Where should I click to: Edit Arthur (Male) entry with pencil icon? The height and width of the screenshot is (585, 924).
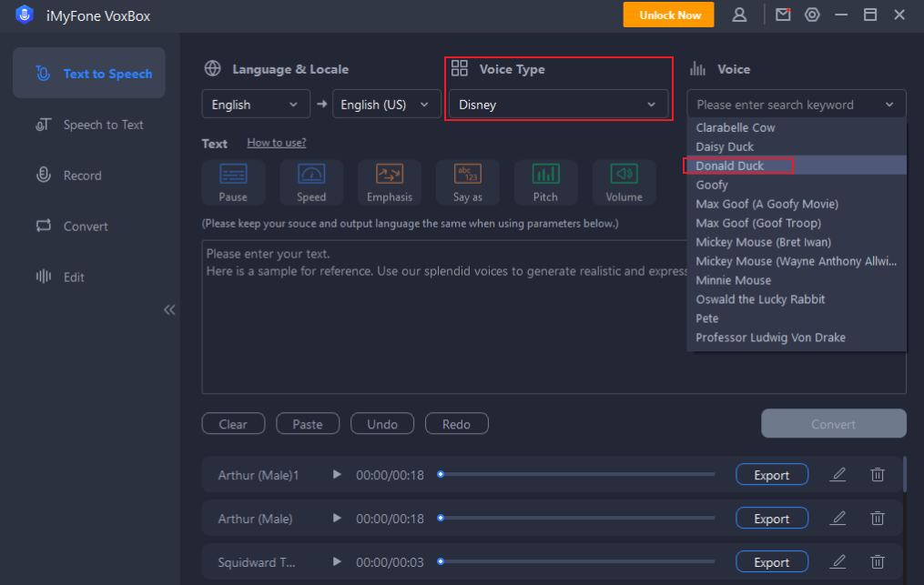point(838,518)
